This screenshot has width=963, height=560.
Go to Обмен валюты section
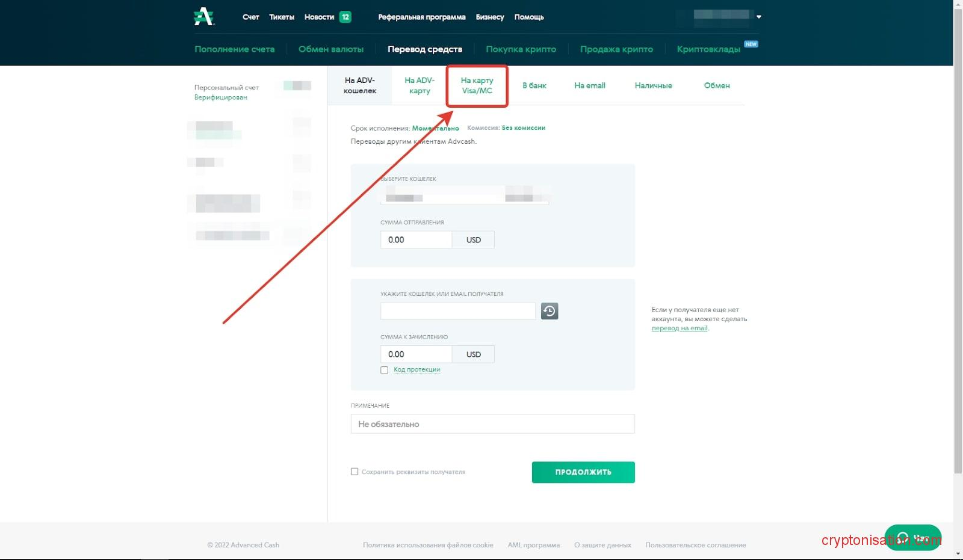click(331, 49)
